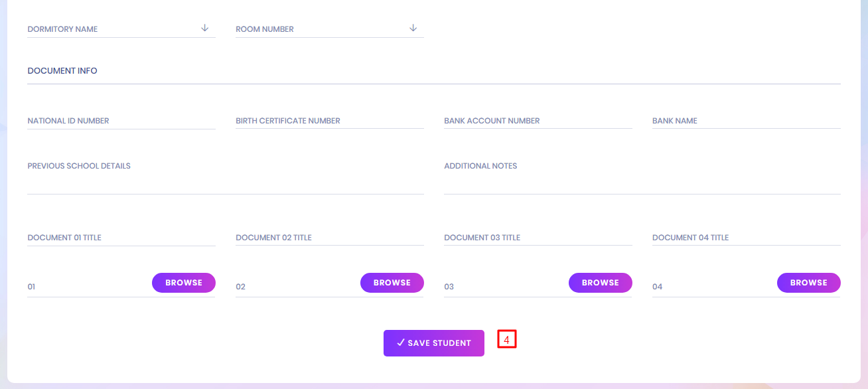Click the Save Student button
Image resolution: width=868 pixels, height=389 pixels.
click(x=433, y=343)
